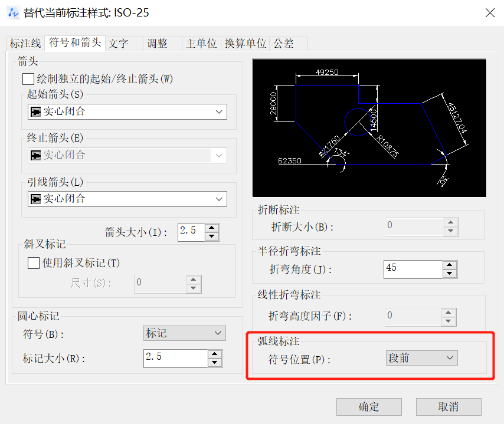Increase 折断大小 with up arrow
Image resolution: width=504 pixels, height=424 pixels.
[x=451, y=222]
